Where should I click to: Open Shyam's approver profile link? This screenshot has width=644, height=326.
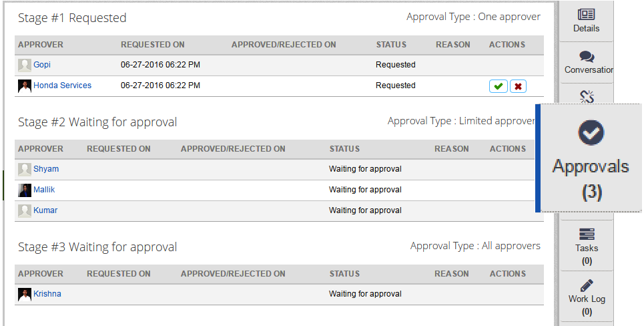(x=46, y=169)
